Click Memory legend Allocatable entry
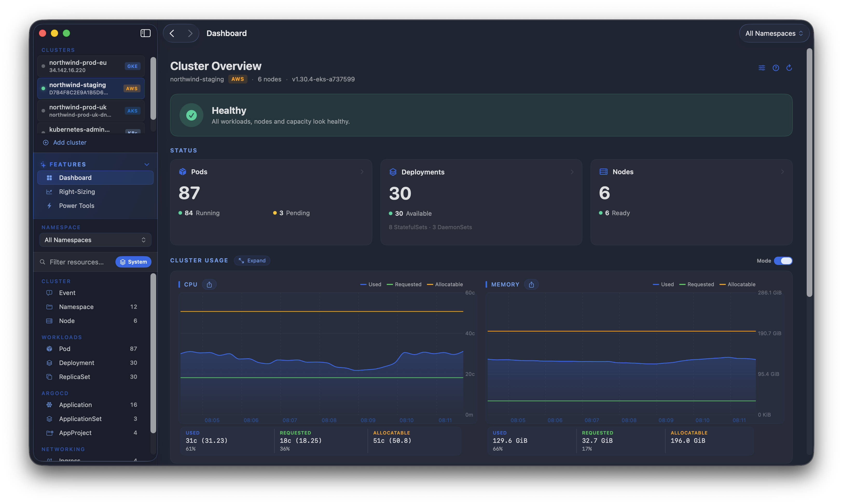The image size is (843, 504). pos(738,285)
